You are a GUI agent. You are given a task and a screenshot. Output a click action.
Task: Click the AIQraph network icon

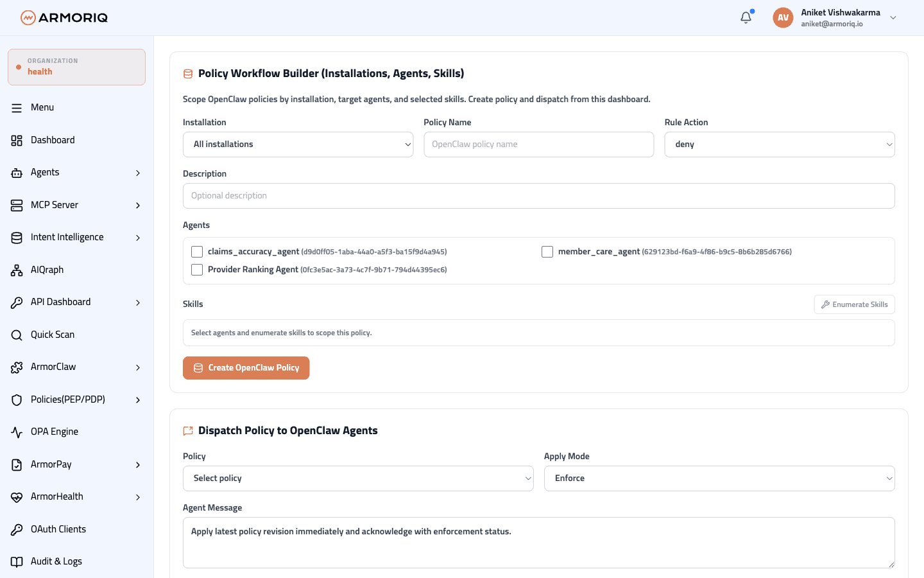click(17, 270)
